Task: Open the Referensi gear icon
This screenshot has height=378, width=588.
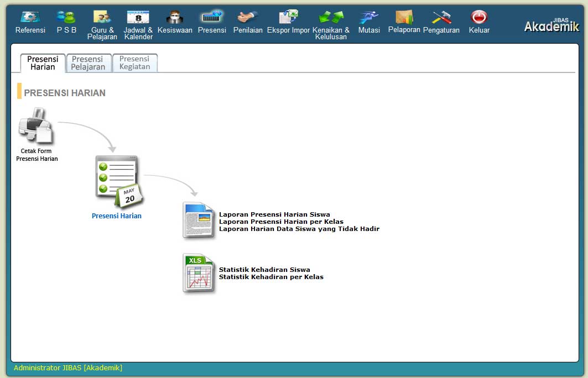Action: (30, 17)
